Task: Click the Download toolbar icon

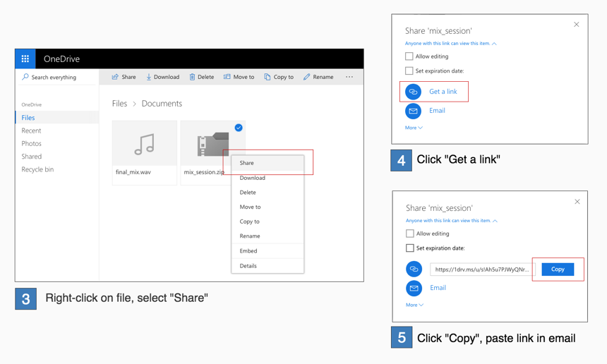Action: 149,77
